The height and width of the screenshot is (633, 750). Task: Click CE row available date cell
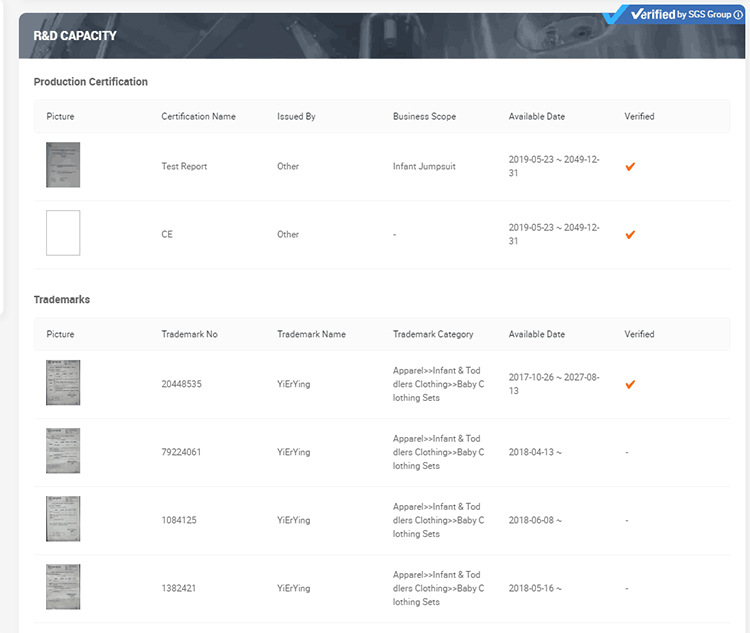tap(554, 234)
